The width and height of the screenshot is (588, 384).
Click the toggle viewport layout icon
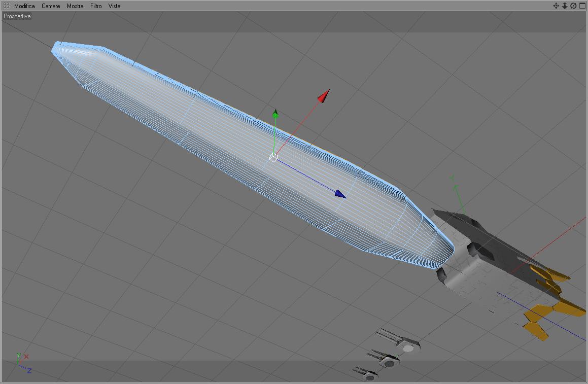coord(582,6)
